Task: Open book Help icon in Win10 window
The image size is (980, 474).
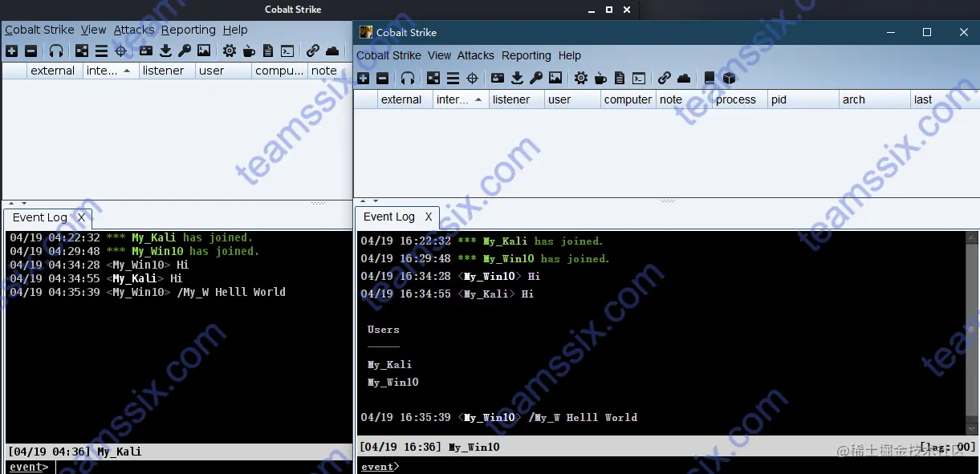Action: (710, 78)
